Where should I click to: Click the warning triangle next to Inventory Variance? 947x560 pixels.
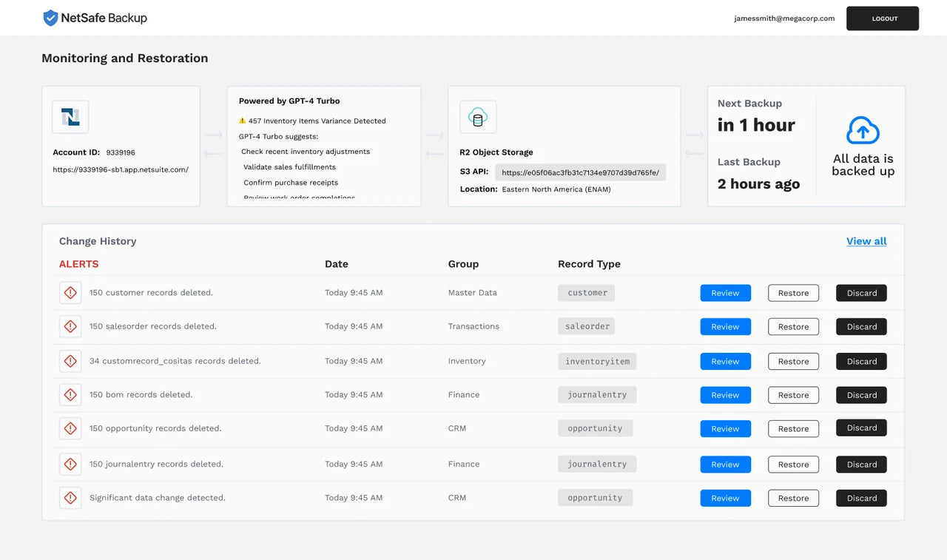(x=242, y=121)
